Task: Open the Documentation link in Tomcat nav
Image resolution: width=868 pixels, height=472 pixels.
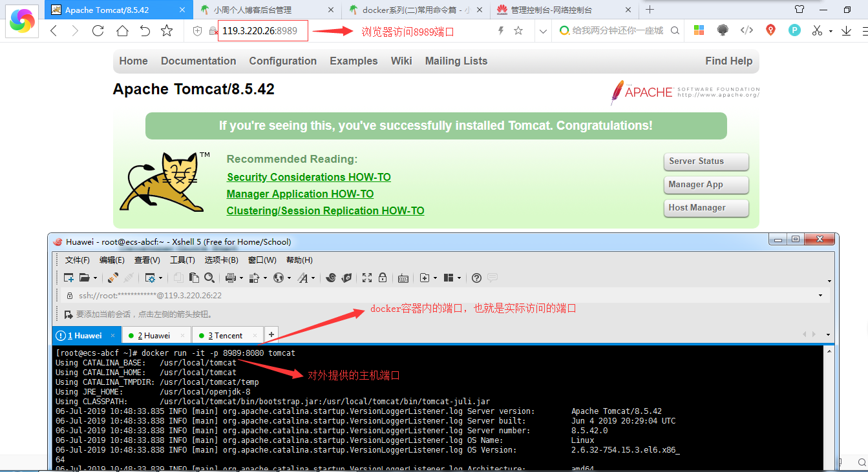Action: click(x=198, y=61)
